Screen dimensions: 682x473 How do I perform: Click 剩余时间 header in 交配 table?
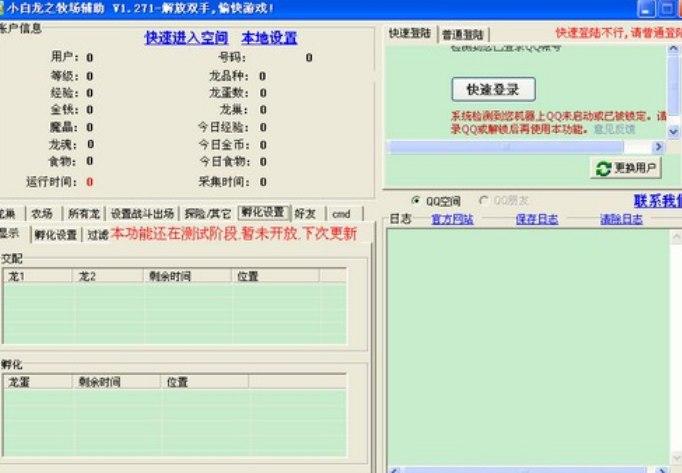coord(188,276)
